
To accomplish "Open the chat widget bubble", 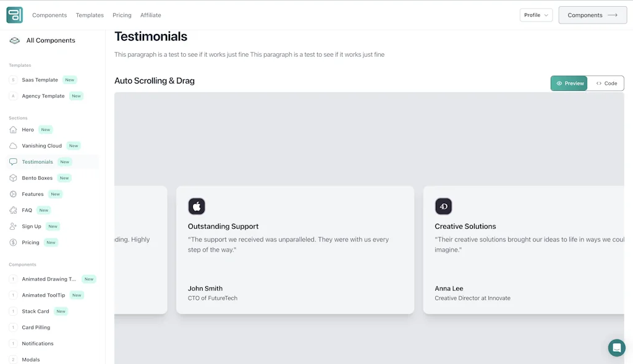I will [616, 347].
